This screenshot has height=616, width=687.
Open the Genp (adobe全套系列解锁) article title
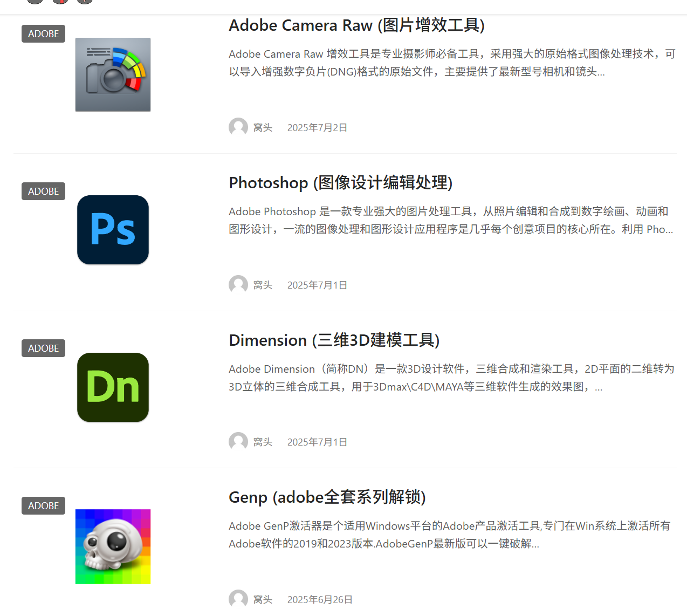point(327,497)
